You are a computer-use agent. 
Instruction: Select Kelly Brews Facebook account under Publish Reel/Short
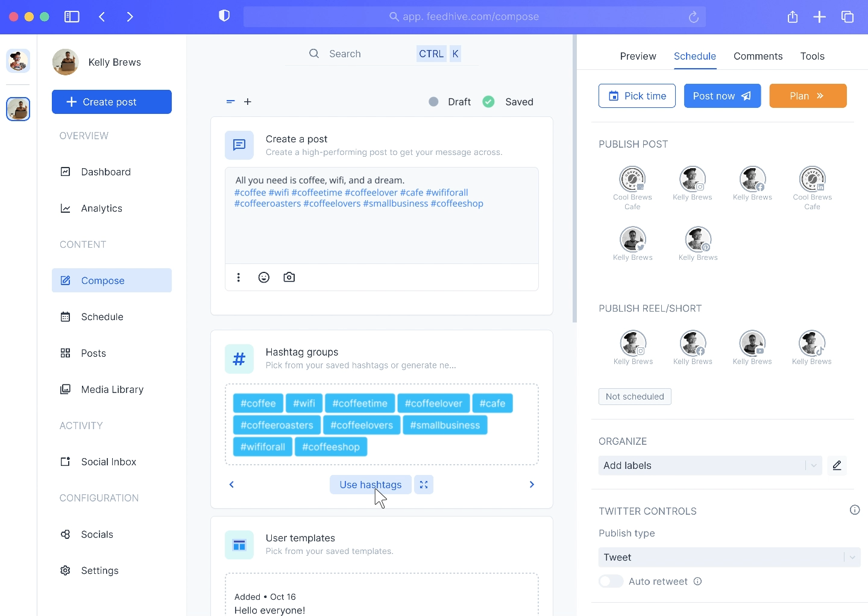(693, 344)
